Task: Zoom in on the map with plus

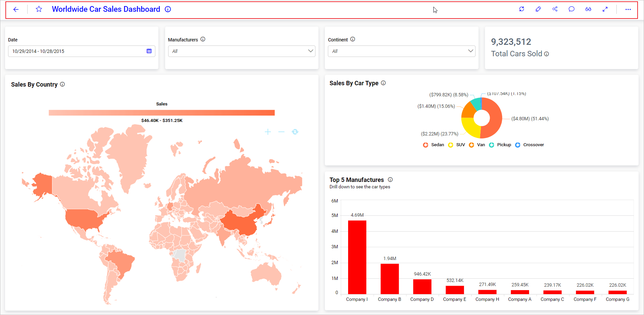Action: [268, 132]
